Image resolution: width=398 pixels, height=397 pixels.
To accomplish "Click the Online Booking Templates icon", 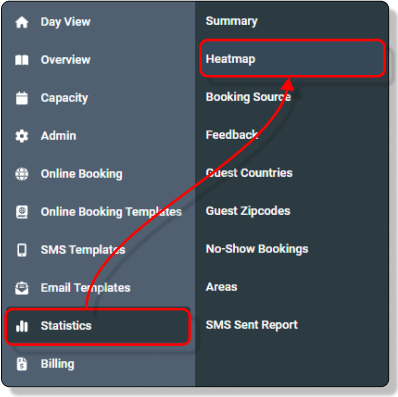I will pyautogui.click(x=22, y=212).
